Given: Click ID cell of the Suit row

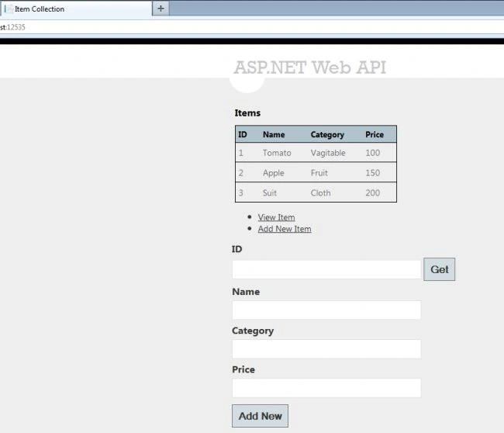Looking at the screenshot, I should (241, 192).
